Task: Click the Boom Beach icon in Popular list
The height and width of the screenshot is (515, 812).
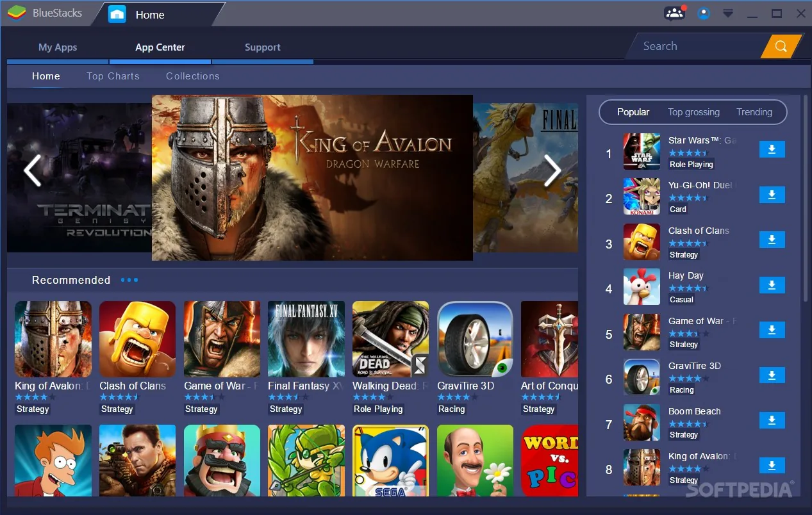Action: 642,422
